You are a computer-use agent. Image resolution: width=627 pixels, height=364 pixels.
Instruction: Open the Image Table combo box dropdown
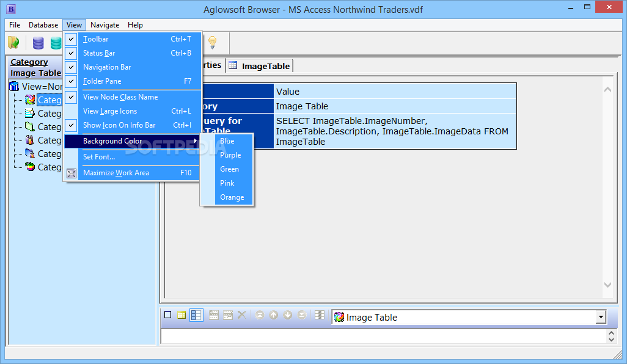pos(601,317)
